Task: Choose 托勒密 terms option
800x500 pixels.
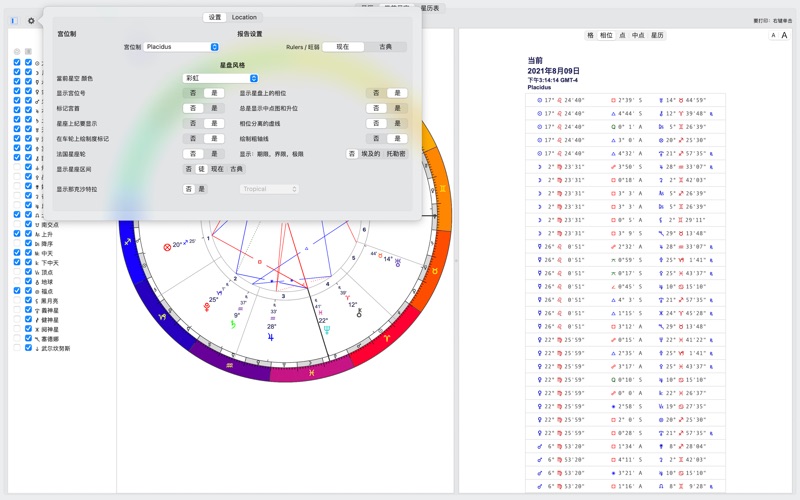Action: [x=396, y=154]
